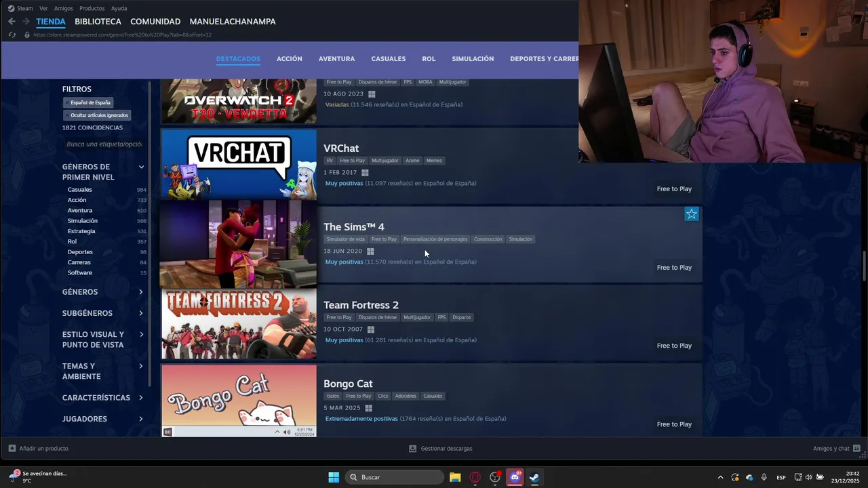Select the Acción genre tab
This screenshot has width=868, height=488.
coord(290,59)
